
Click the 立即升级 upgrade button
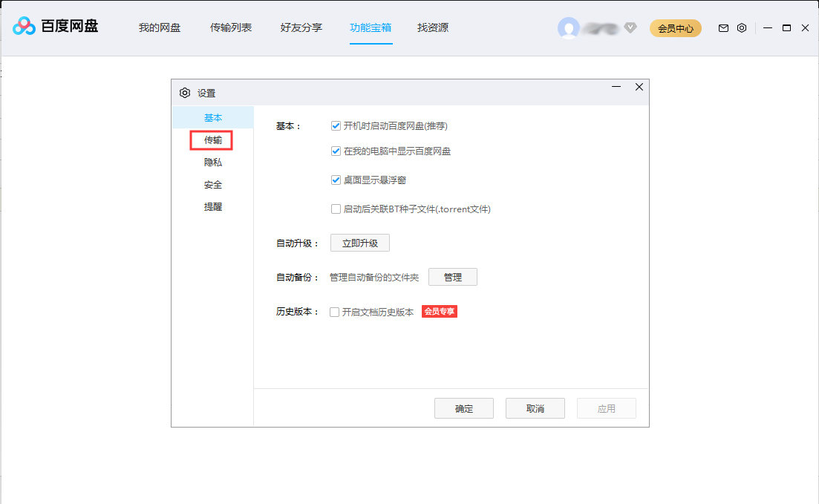[x=359, y=243]
